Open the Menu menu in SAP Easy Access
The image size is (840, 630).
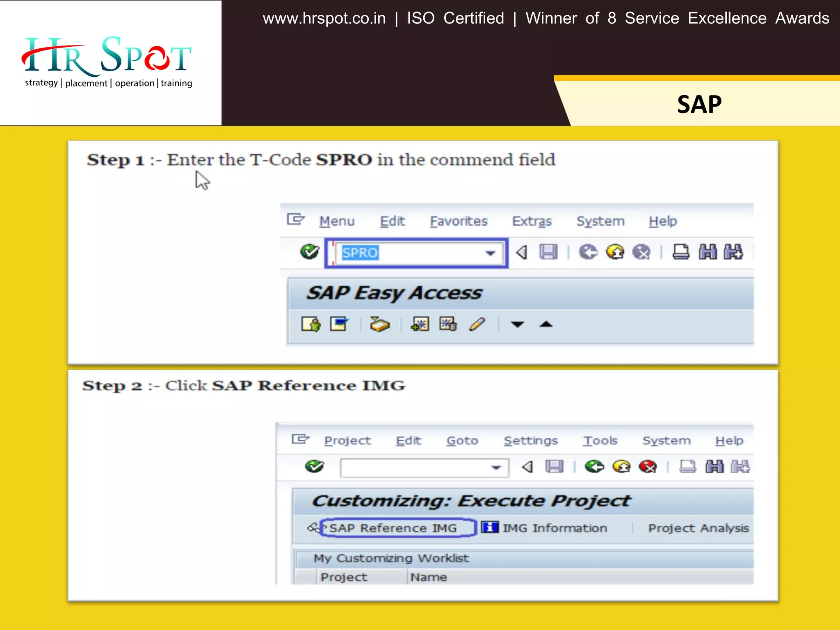click(x=337, y=221)
